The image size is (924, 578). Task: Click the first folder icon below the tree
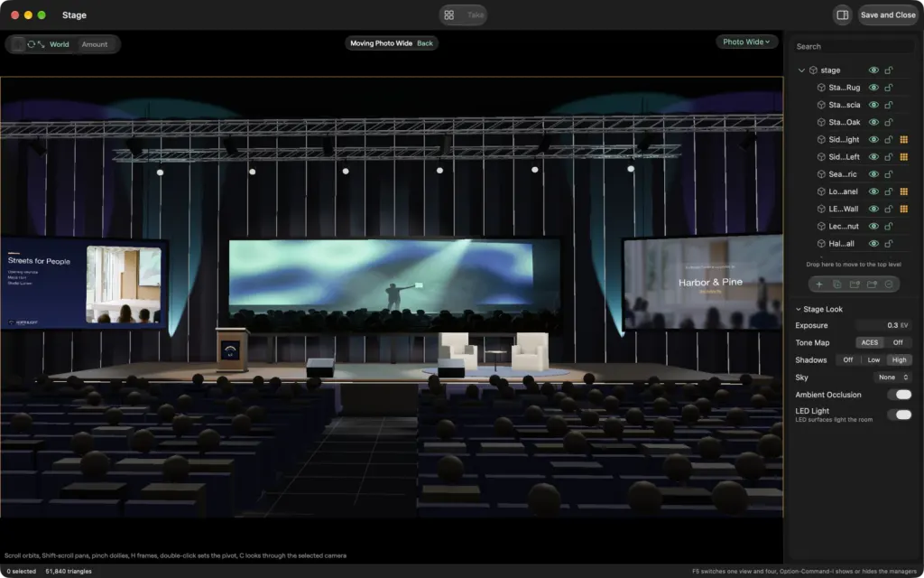(855, 284)
